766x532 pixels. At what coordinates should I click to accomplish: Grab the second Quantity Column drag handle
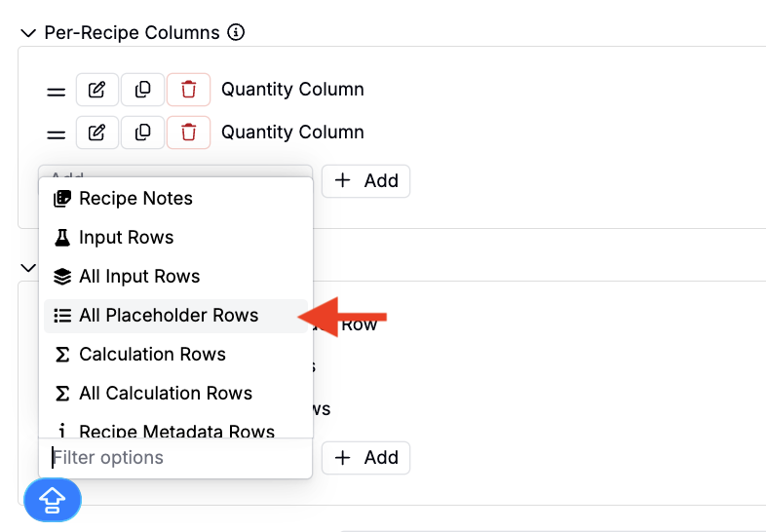[57, 134]
